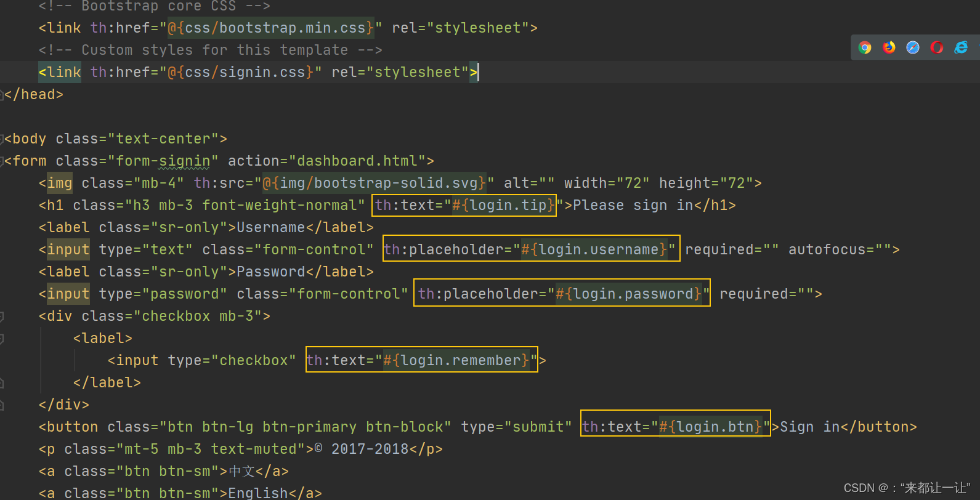Collapse the checkbox mb-3 div fold marker

pos(2,317)
